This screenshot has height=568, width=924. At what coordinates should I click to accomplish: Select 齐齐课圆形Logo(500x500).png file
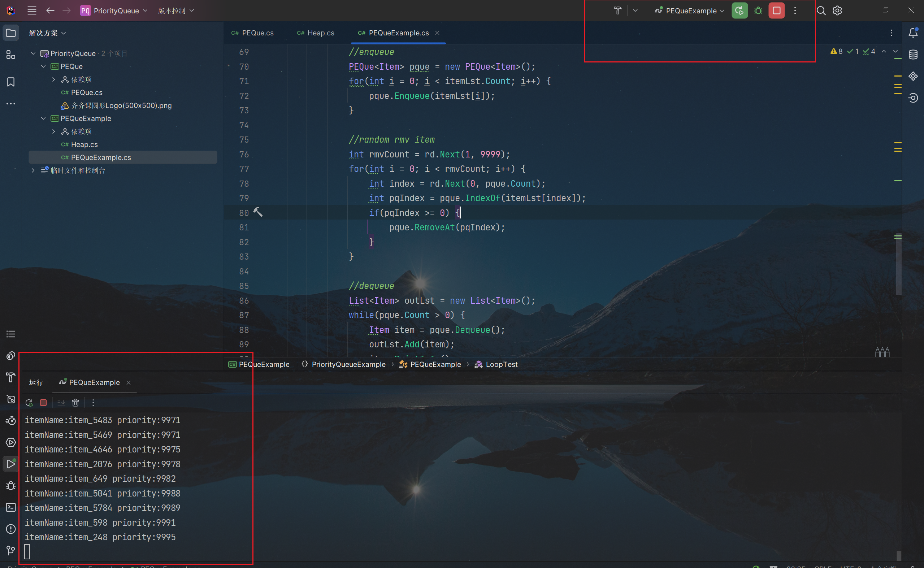[x=116, y=105]
